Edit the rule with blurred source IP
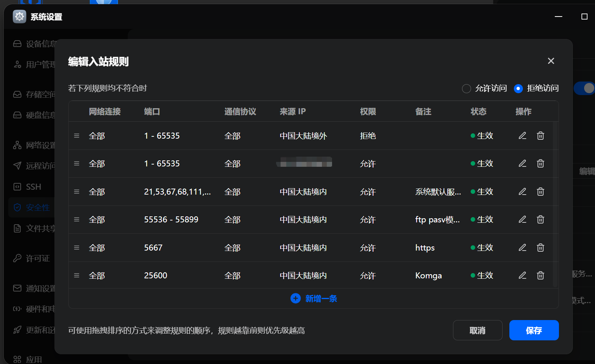The image size is (595, 364). 523,163
